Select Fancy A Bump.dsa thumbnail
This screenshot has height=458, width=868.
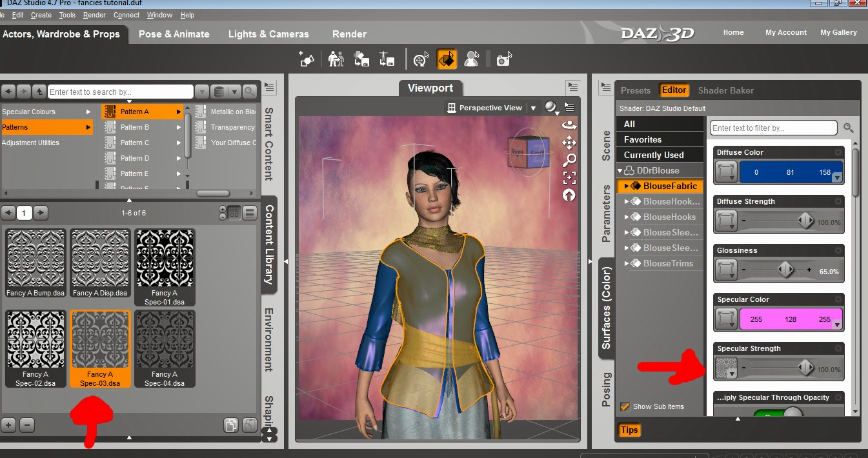coord(35,264)
